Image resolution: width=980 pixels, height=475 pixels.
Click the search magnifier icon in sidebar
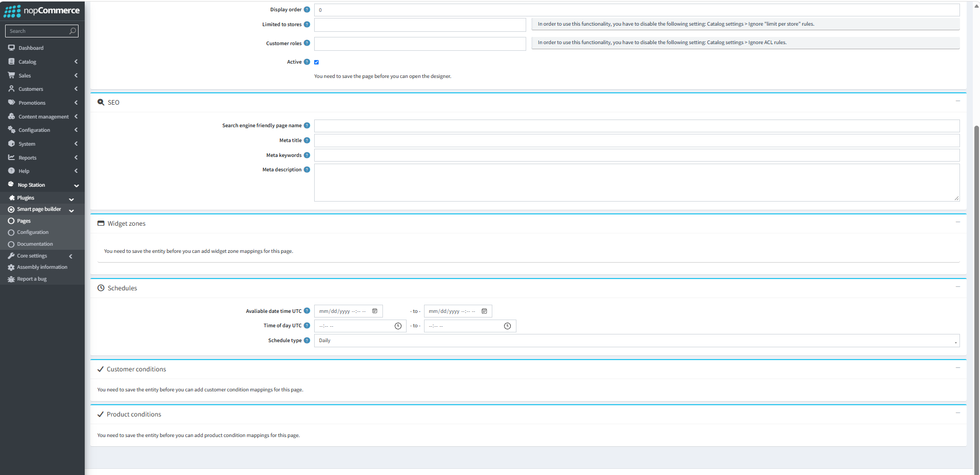[x=73, y=31]
